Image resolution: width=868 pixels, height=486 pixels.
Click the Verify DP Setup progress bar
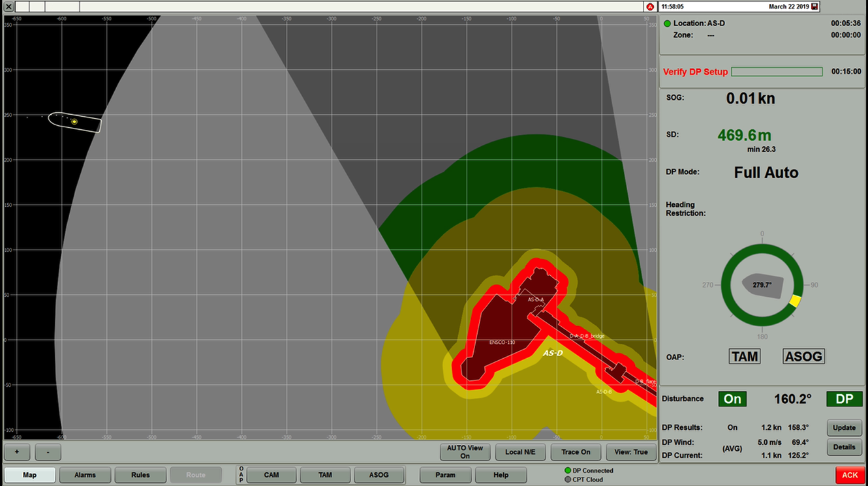777,72
